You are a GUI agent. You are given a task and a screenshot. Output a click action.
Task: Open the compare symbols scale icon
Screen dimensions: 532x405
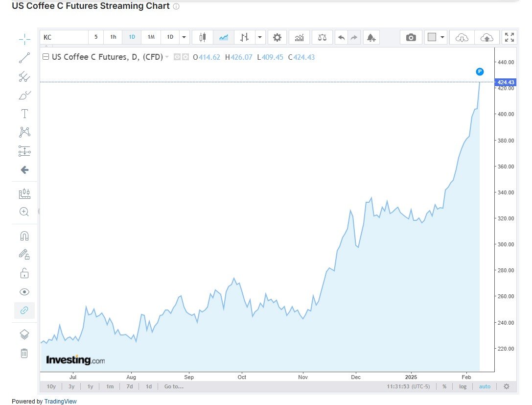pyautogui.click(x=322, y=37)
